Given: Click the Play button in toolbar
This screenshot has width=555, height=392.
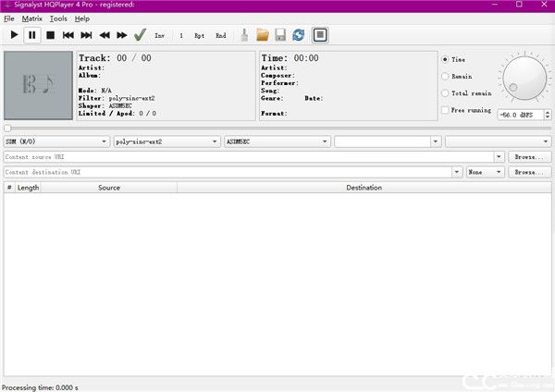Looking at the screenshot, I should [14, 35].
